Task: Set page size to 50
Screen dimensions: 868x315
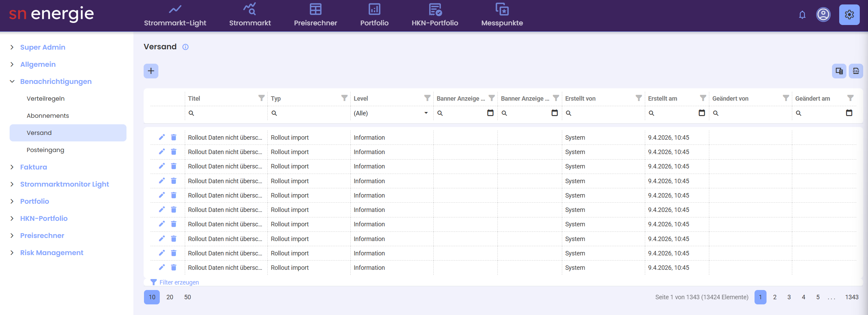Action: coord(188,297)
